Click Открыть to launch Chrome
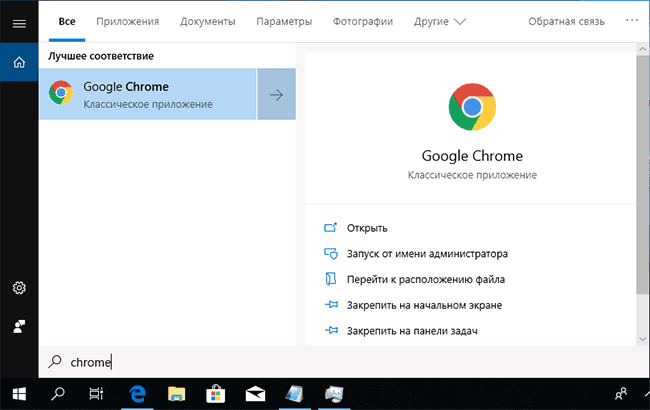Image resolution: width=650 pixels, height=410 pixels. point(367,228)
